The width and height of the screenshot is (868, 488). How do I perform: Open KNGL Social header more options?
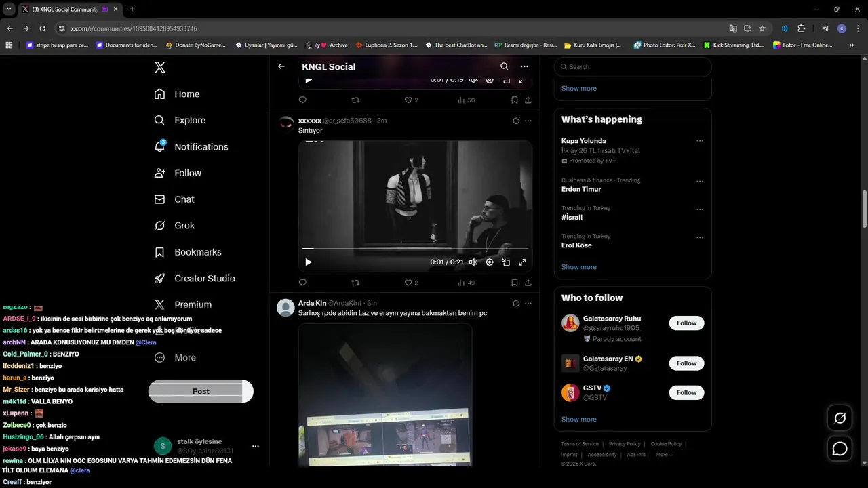point(524,66)
